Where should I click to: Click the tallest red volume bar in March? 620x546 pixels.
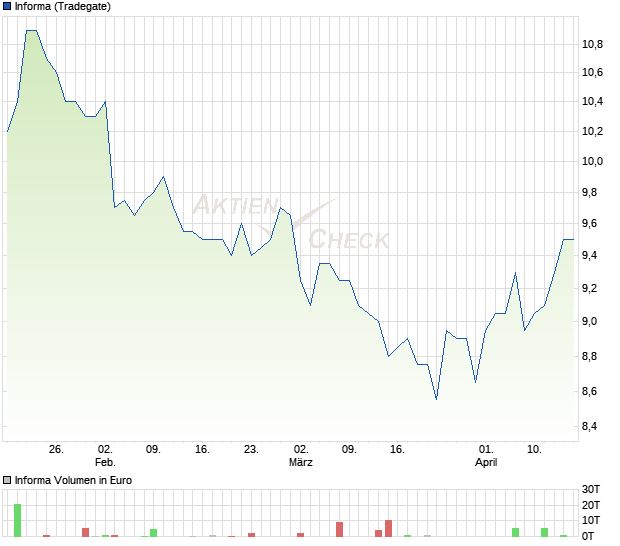[388, 528]
